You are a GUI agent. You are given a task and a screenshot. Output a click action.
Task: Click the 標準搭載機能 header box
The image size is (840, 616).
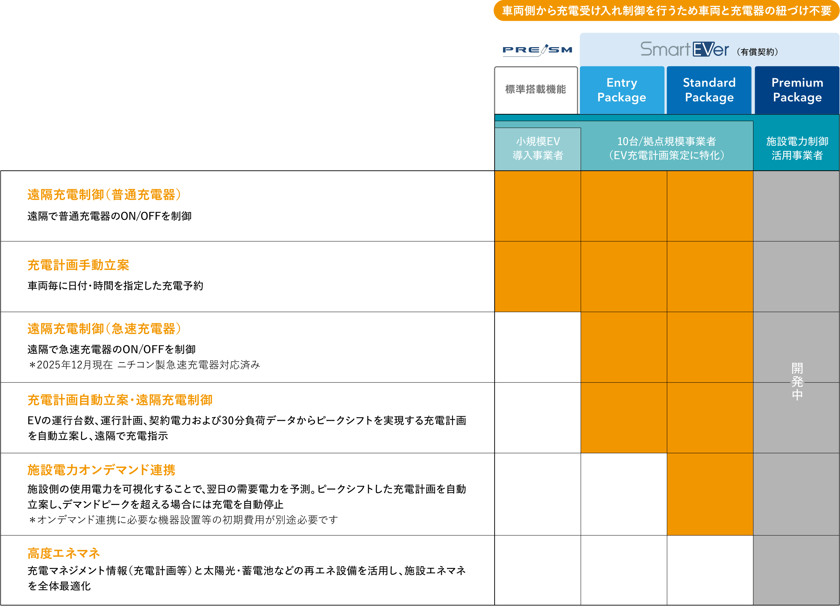click(536, 89)
